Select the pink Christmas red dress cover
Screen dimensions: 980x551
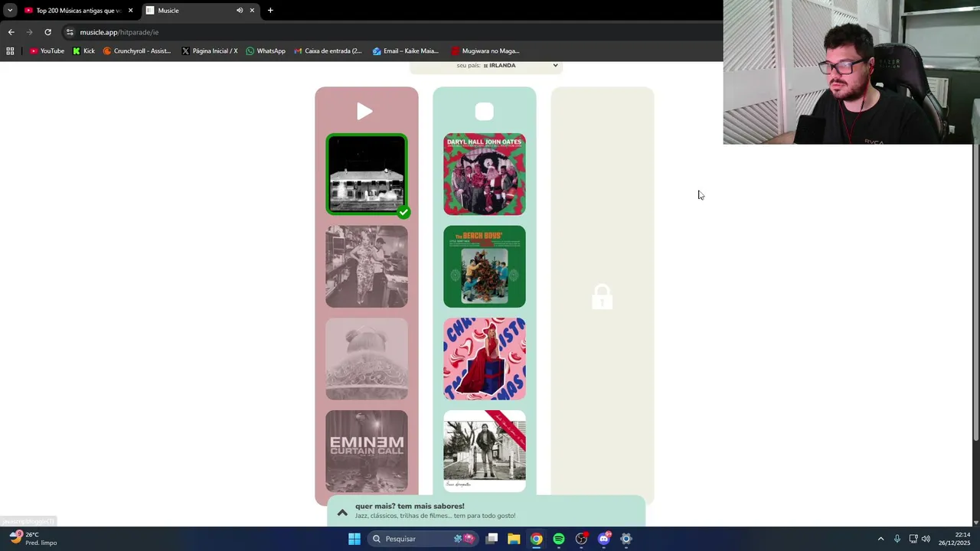[485, 359]
